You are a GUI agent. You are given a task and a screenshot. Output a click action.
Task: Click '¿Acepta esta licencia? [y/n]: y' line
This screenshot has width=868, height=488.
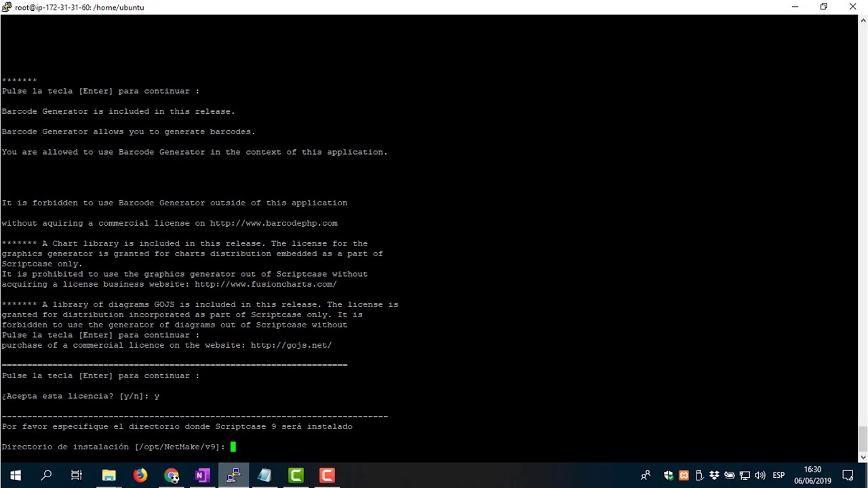point(81,396)
